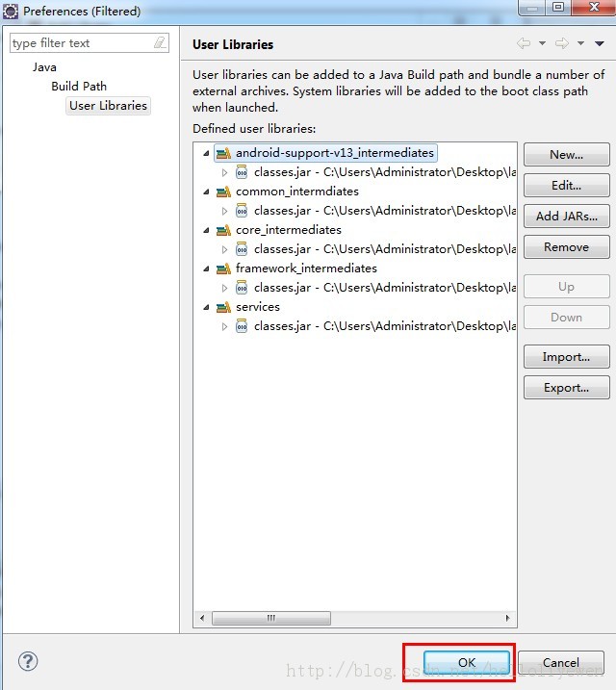Click the Add JARs... button
Screen dimensions: 616x690
coord(566,217)
